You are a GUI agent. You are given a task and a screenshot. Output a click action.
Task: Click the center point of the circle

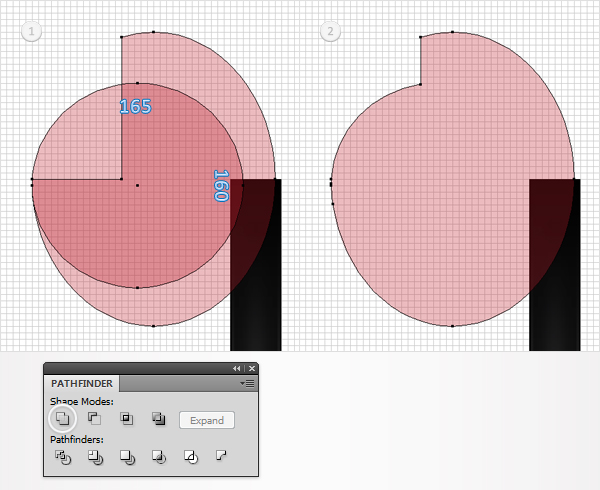[137, 186]
